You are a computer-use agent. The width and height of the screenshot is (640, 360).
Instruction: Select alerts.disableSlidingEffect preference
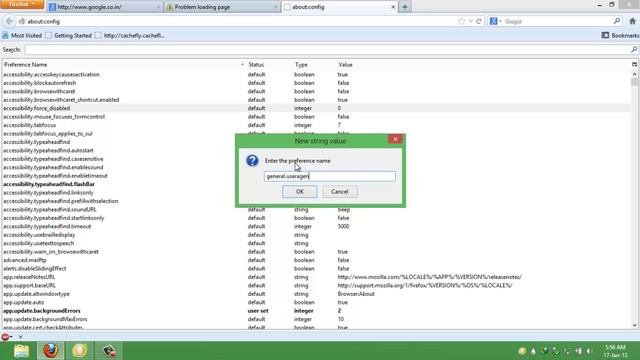35,269
